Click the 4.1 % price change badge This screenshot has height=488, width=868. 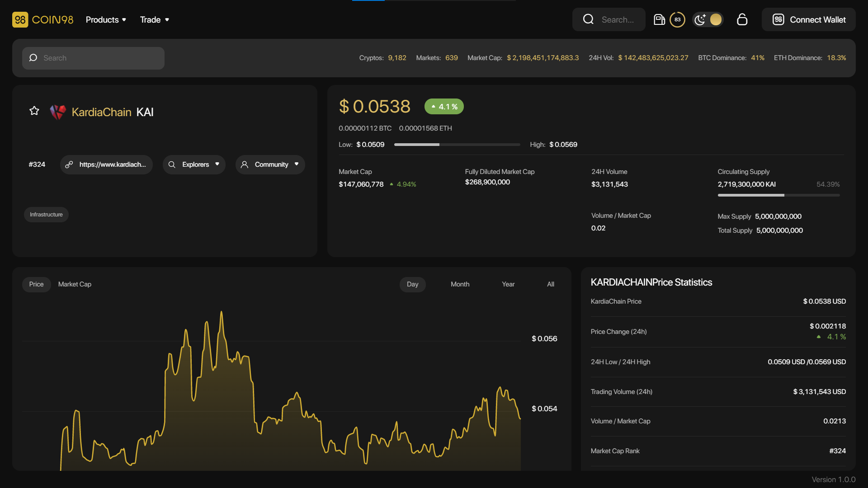pyautogui.click(x=444, y=107)
